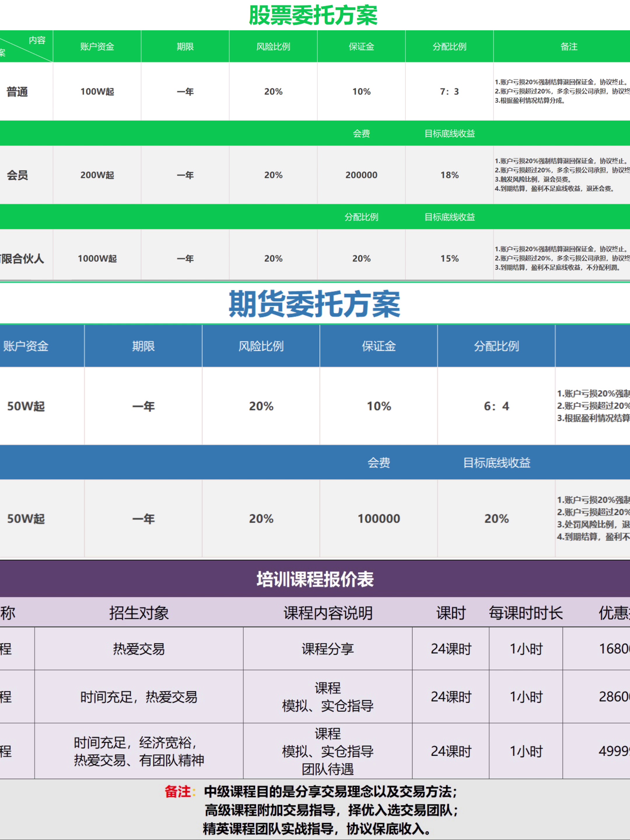
Task: Click the 200000 membership fee cell
Action: click(361, 175)
